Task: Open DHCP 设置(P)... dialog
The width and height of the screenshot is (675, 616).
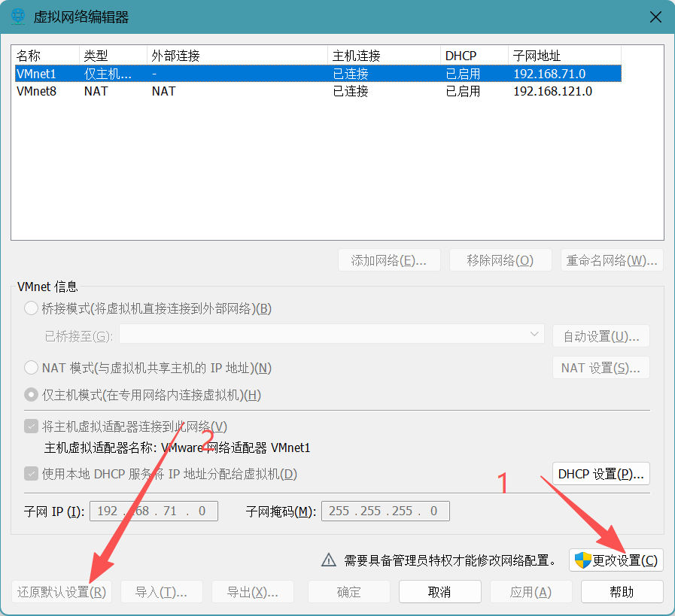Action: [601, 474]
